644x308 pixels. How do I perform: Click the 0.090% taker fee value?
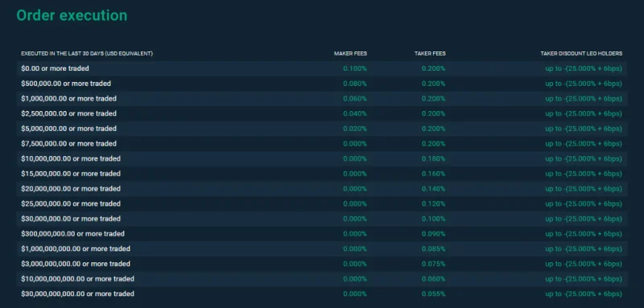tap(433, 234)
